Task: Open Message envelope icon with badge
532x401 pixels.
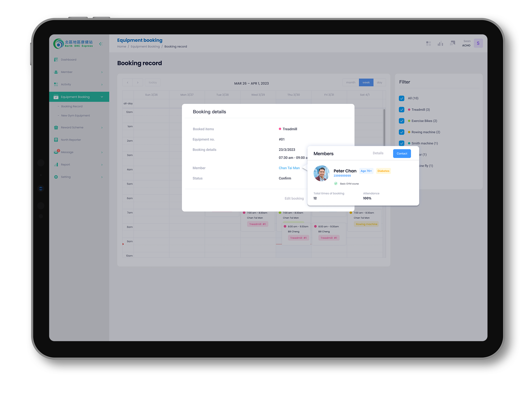Action: click(x=56, y=152)
